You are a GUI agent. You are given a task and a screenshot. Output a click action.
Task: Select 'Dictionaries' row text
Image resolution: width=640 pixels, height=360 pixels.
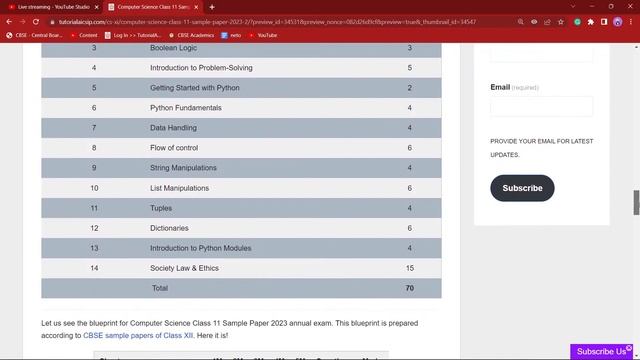(x=169, y=228)
